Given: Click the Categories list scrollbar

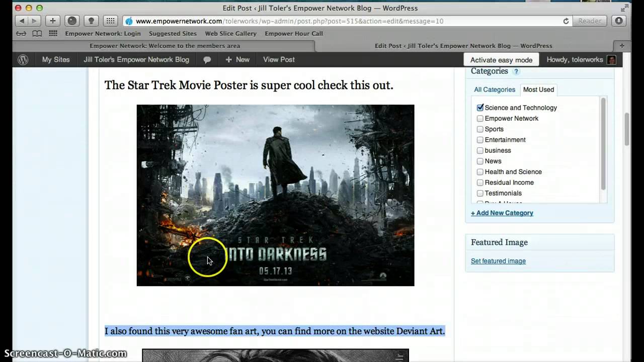Looking at the screenshot, I should click(603, 143).
